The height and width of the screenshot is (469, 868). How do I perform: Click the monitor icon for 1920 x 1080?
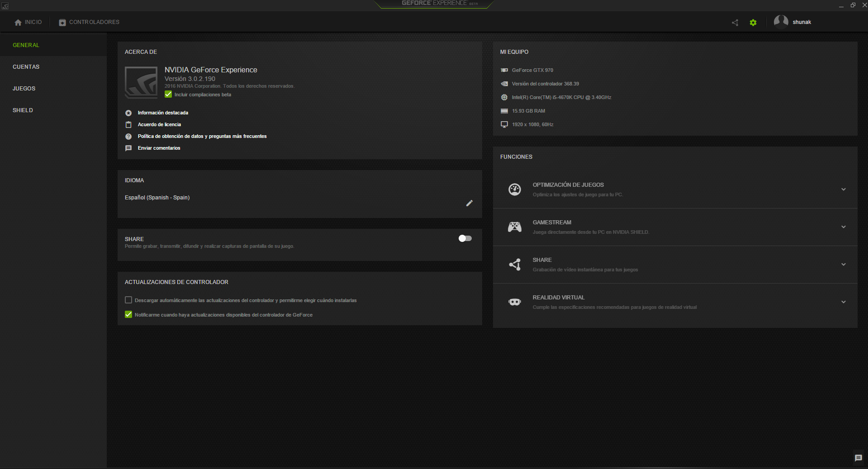click(504, 124)
